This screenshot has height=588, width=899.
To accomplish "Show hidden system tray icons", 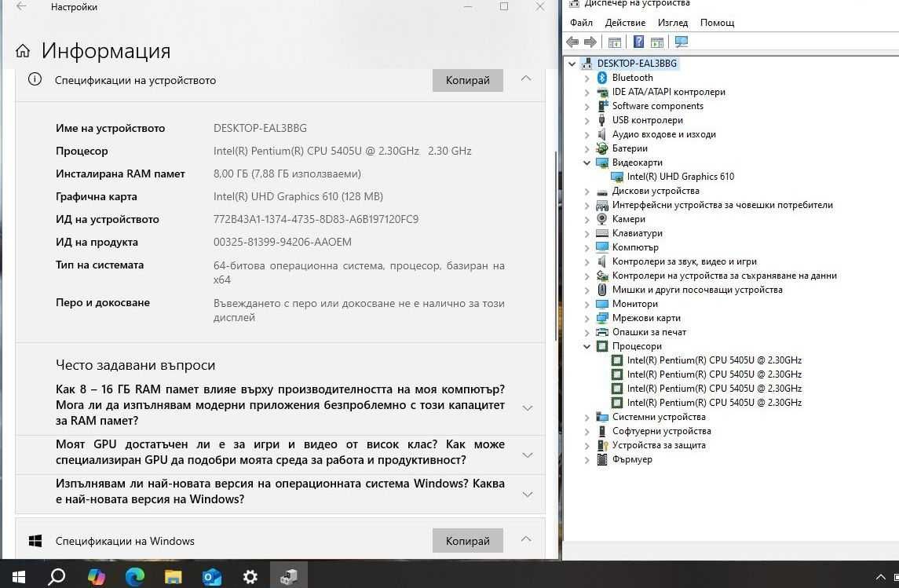I will (880, 577).
